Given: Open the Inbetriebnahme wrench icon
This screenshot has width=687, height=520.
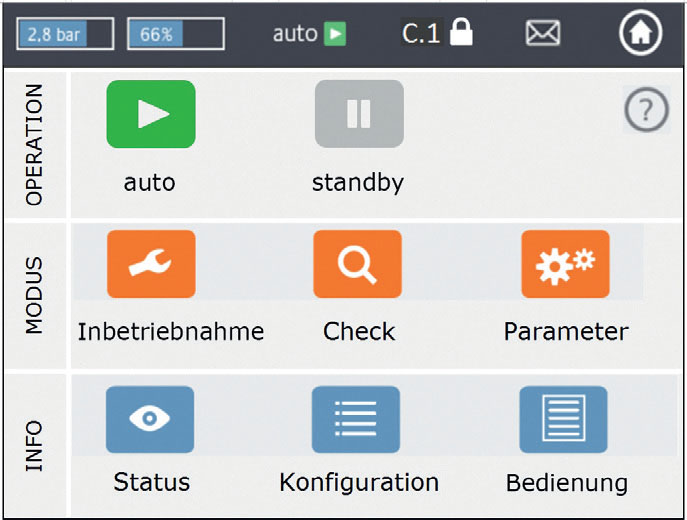Looking at the screenshot, I should pyautogui.click(x=151, y=264).
